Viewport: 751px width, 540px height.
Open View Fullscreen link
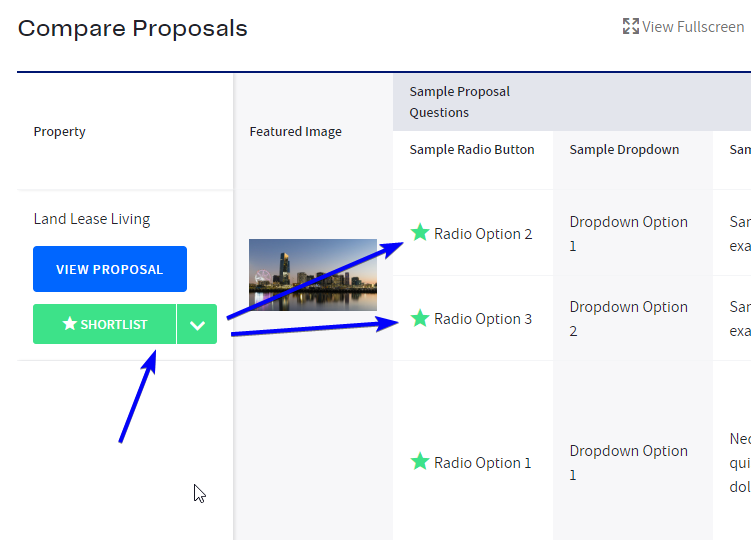coord(692,27)
